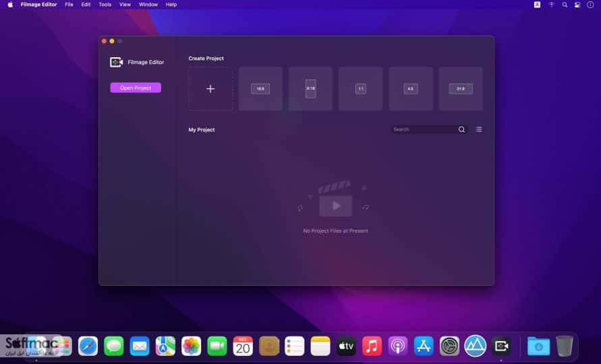Image resolution: width=601 pixels, height=364 pixels.
Task: Open Music from the Dock
Action: tap(372, 346)
